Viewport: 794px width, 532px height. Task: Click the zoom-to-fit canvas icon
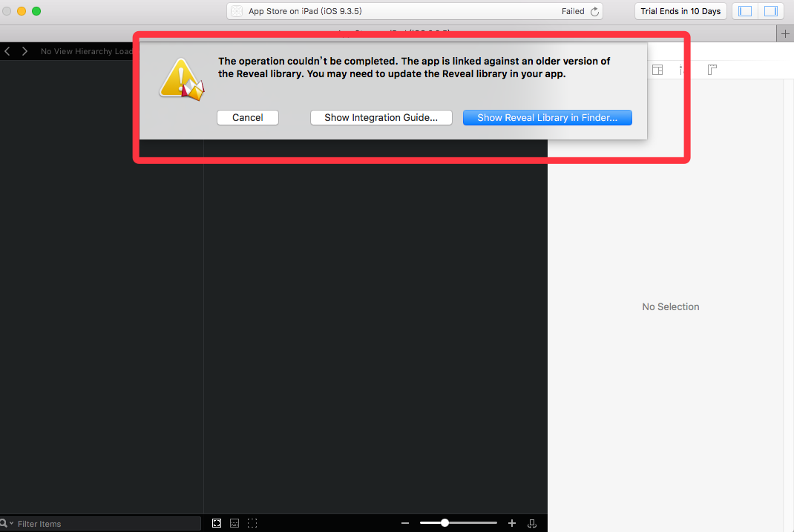[217, 523]
